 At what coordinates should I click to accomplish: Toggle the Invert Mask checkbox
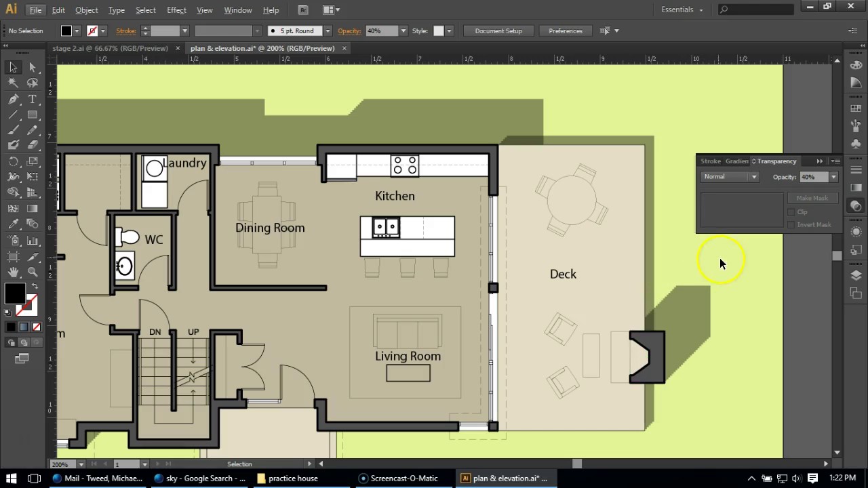point(791,224)
